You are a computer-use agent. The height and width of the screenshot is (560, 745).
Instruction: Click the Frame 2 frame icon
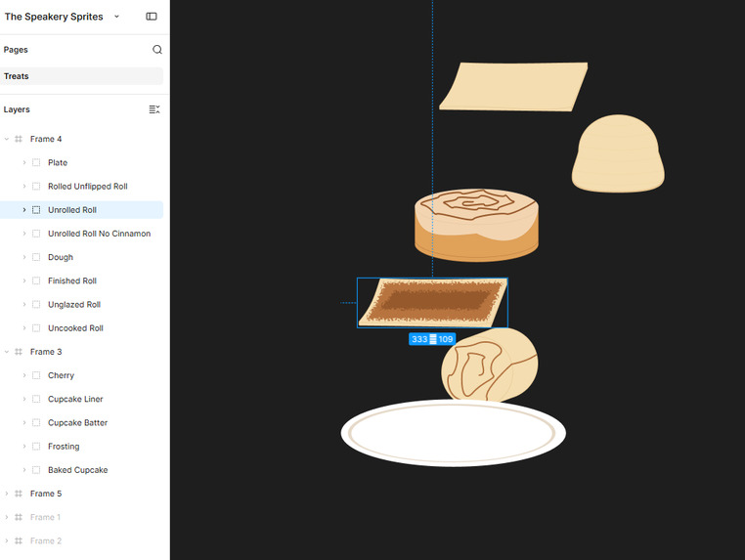pos(19,540)
